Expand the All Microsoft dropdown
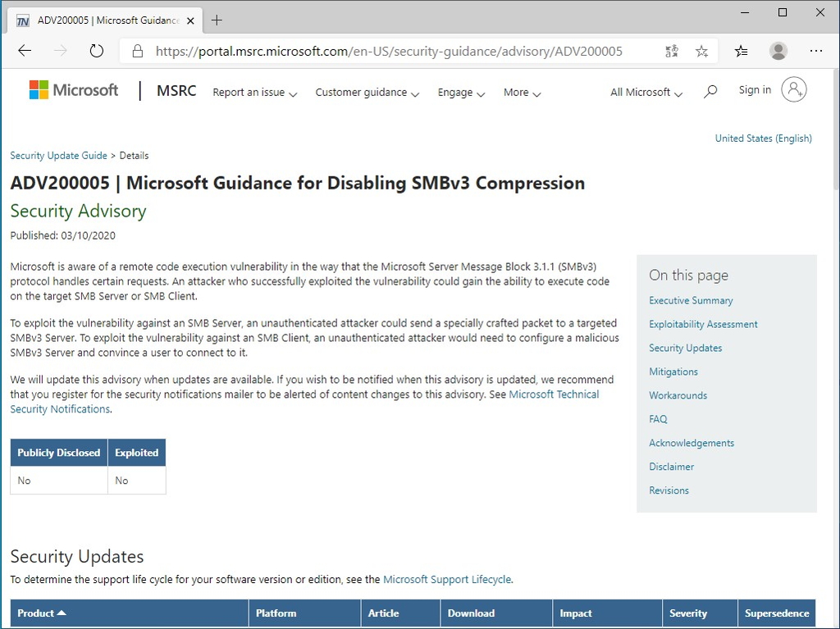This screenshot has width=840, height=629. [646, 93]
